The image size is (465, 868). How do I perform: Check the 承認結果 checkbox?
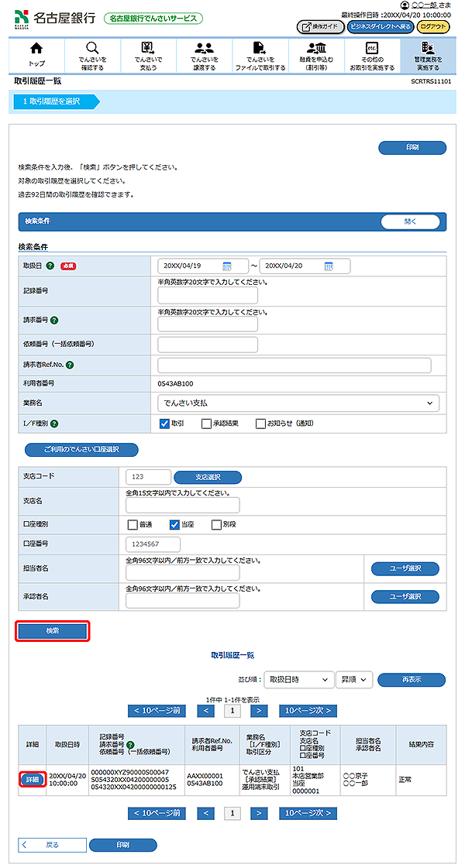206,424
